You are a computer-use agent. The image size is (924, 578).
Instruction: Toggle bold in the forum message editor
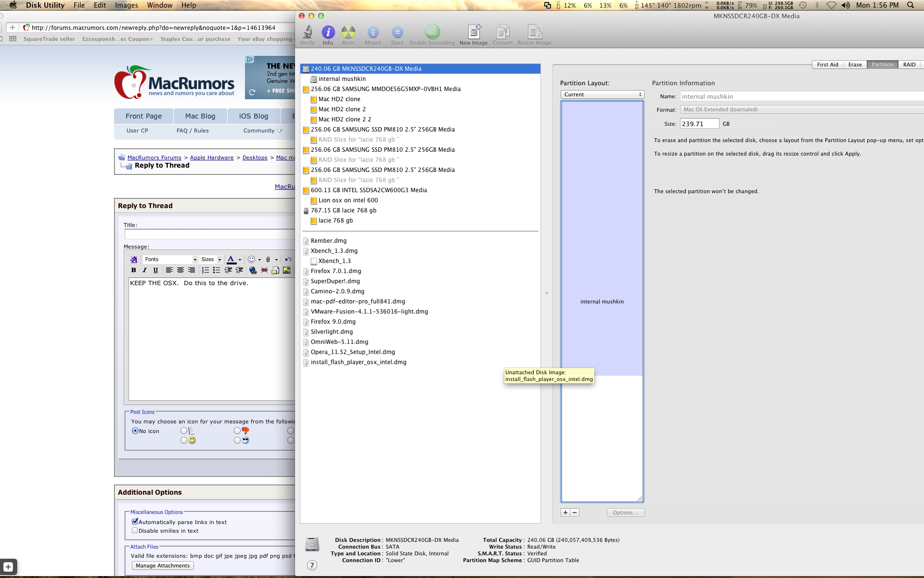pos(134,270)
